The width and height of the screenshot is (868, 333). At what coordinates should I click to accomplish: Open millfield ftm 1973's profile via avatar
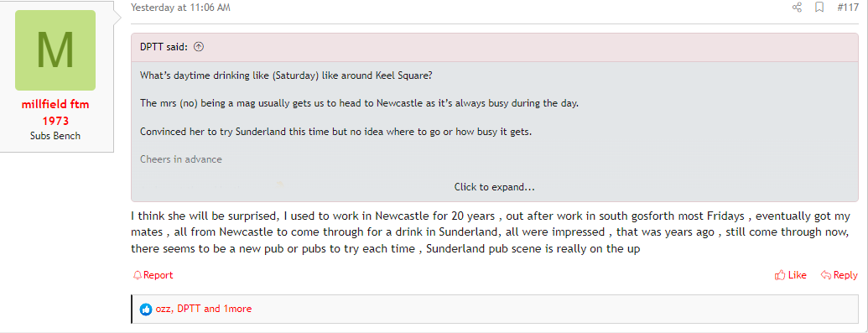point(55,49)
